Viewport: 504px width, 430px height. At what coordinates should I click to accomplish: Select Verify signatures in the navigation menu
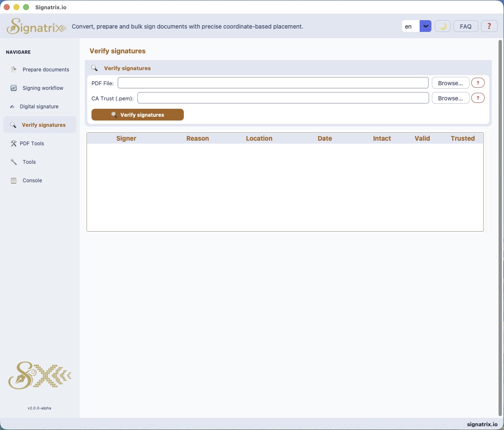44,125
